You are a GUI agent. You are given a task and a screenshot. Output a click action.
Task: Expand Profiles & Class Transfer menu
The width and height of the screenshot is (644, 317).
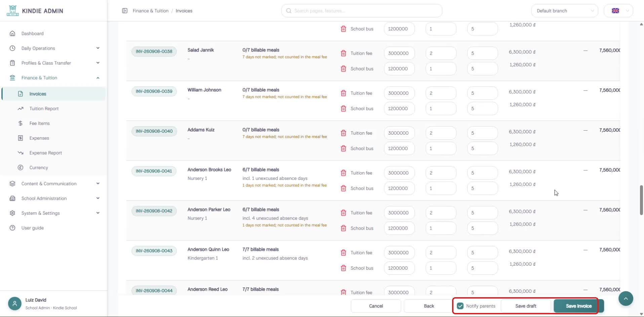coord(53,63)
